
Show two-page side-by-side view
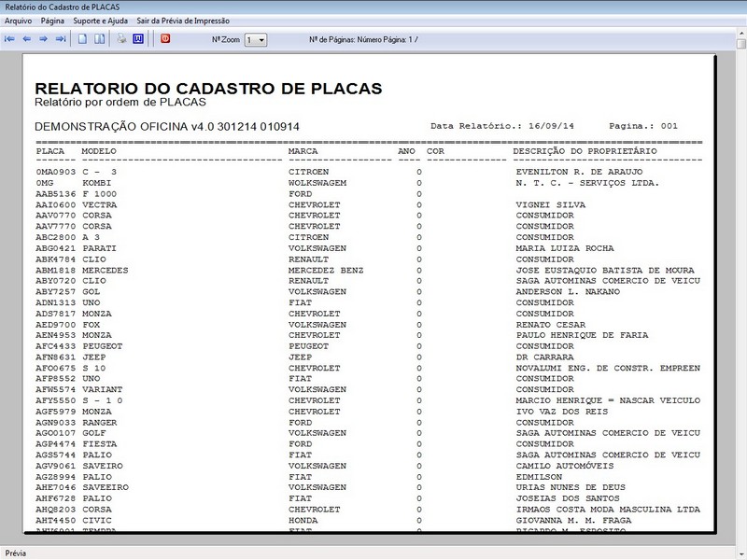tap(100, 39)
